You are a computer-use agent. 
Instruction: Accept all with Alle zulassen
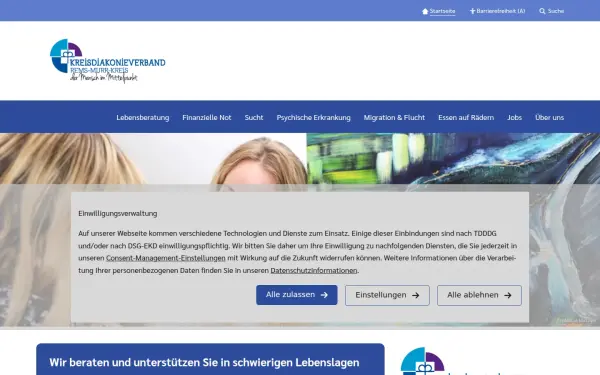pyautogui.click(x=297, y=295)
